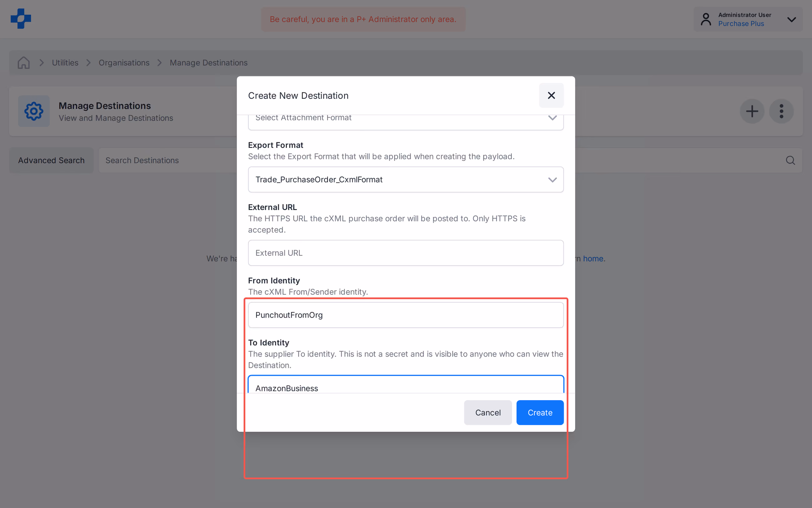Click the To Identity label

click(269, 343)
